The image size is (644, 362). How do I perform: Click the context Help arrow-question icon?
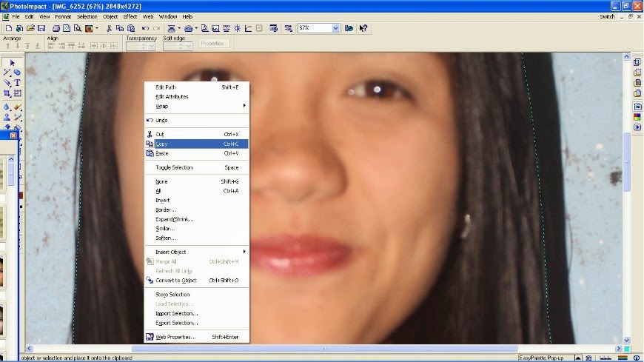point(363,28)
